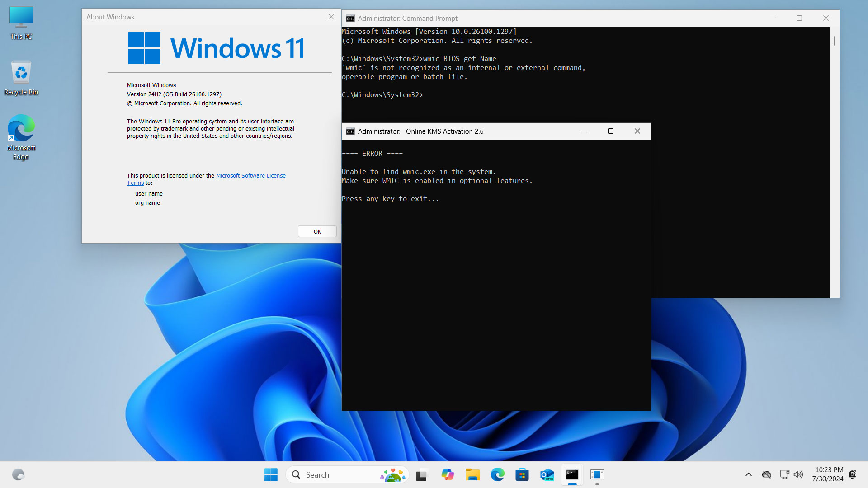Click the Windows 11 logo in dialog

point(216,48)
